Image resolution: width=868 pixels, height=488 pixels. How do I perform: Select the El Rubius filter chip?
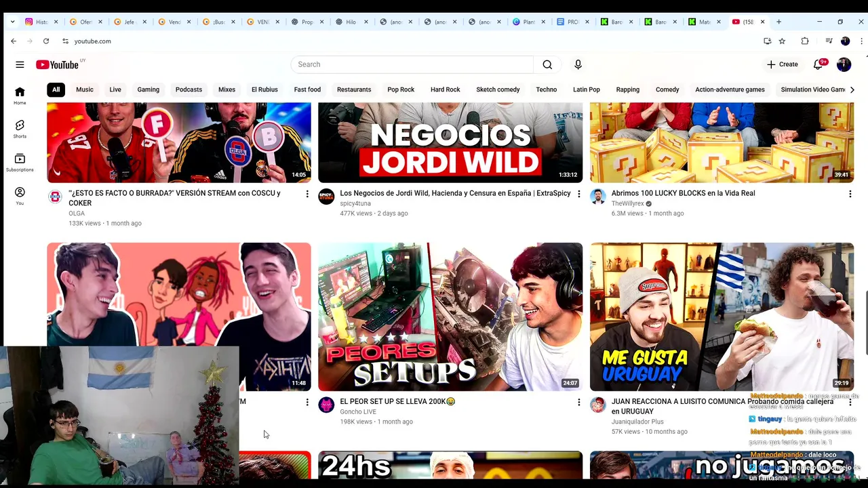[x=264, y=89]
